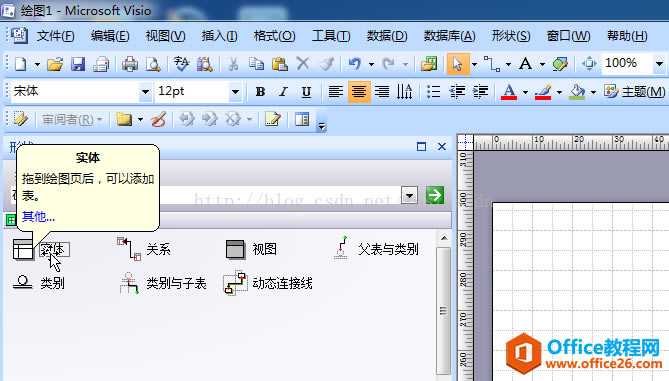Close the Shapes panel

tap(442, 147)
